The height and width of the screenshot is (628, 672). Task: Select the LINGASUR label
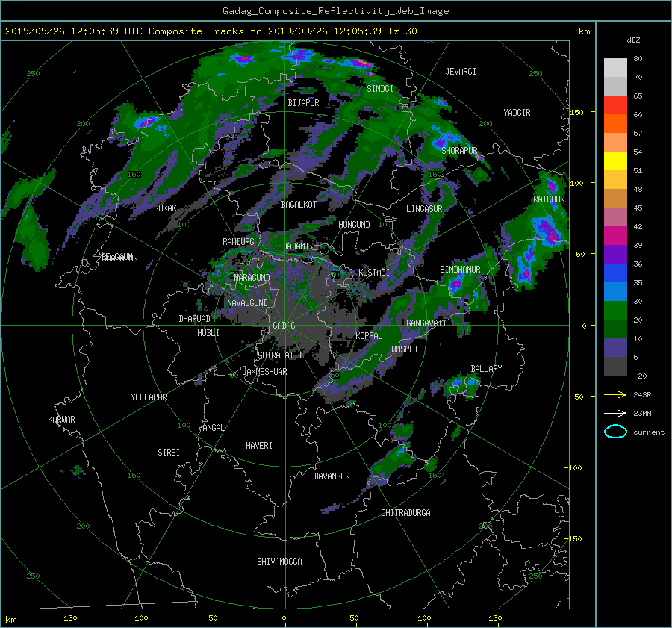pos(424,209)
